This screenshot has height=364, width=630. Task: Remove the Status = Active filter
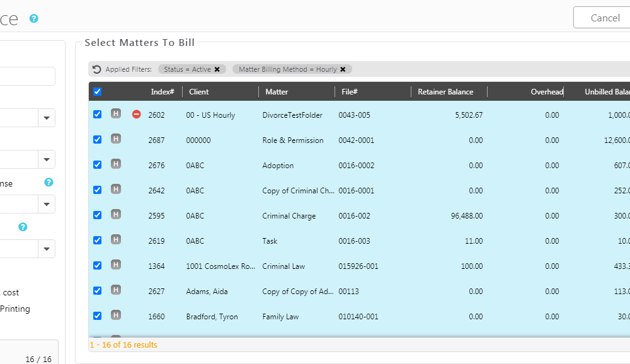tap(217, 69)
